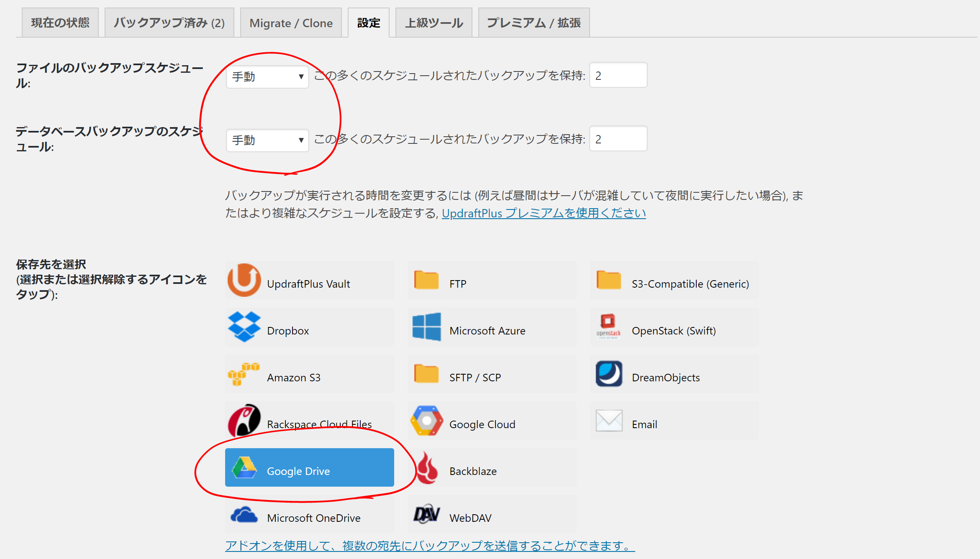The width and height of the screenshot is (980, 559).
Task: Select the WebDAV text label
Action: pos(470,518)
